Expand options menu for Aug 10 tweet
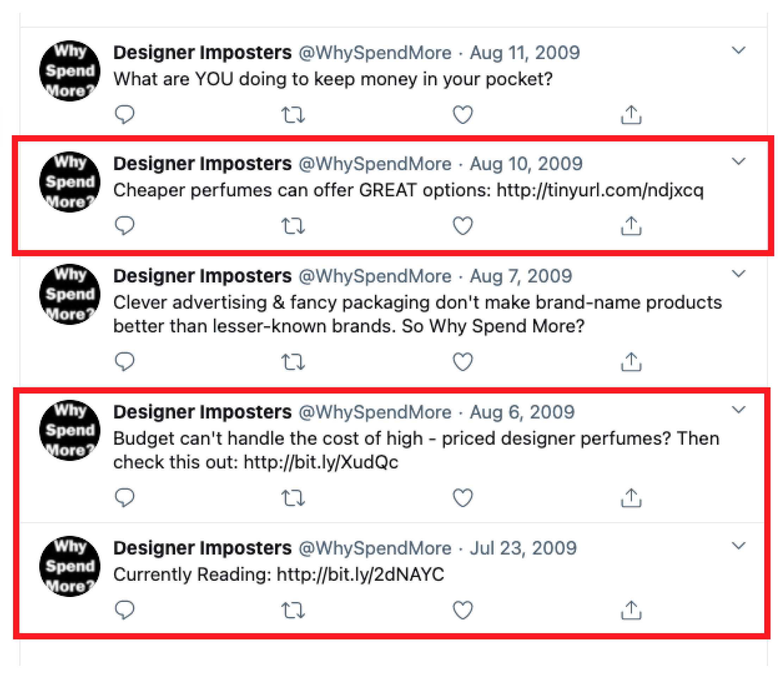This screenshot has width=784, height=678. pyautogui.click(x=738, y=162)
